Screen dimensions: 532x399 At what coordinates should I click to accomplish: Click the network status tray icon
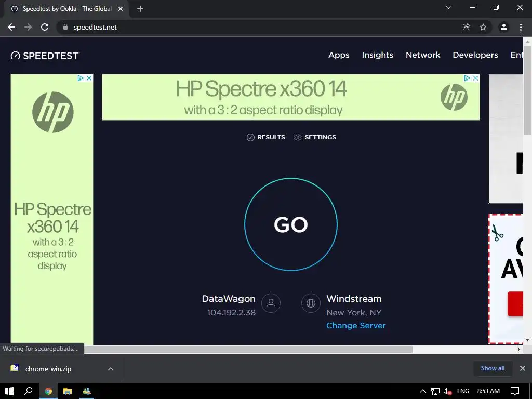pyautogui.click(x=435, y=391)
